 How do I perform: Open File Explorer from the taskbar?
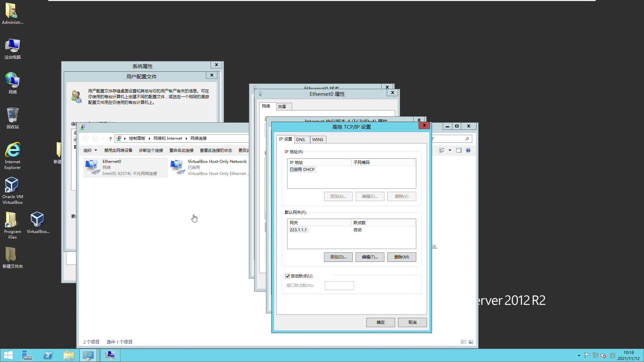click(x=69, y=355)
